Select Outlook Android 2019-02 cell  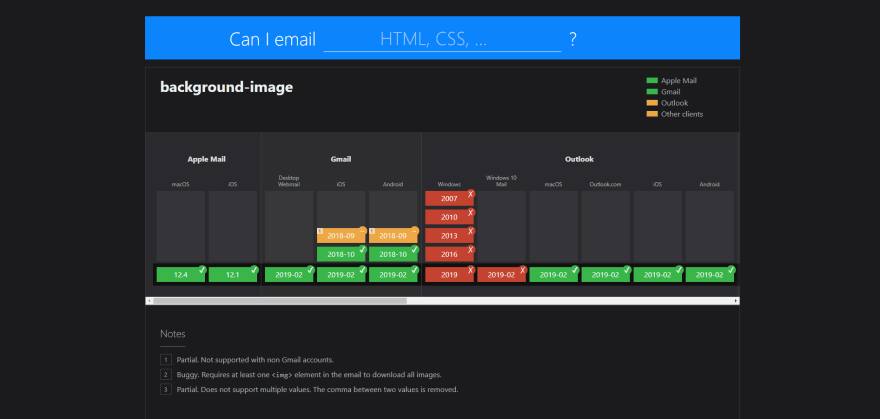tap(710, 275)
